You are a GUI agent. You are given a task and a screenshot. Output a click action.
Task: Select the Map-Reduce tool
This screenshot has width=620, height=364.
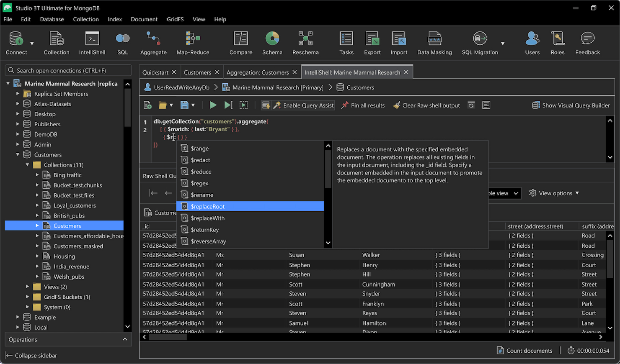coord(193,42)
